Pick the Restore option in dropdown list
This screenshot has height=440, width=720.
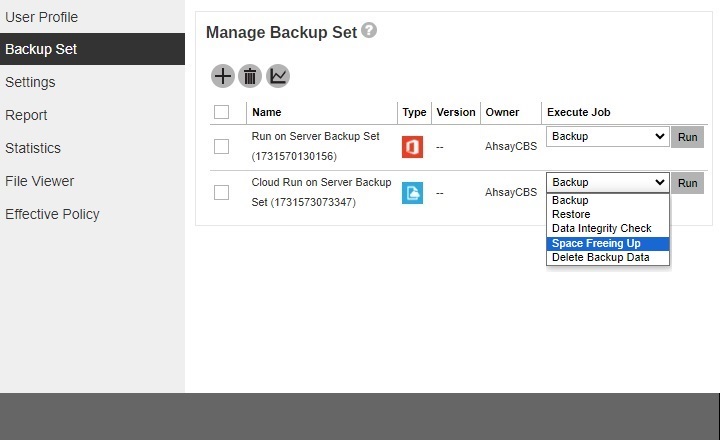click(571, 215)
